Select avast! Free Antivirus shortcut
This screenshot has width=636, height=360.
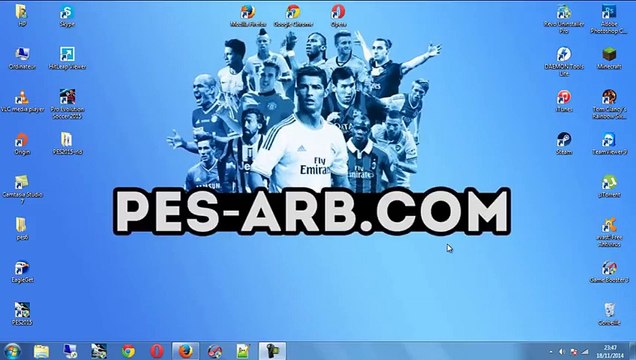pos(609,232)
